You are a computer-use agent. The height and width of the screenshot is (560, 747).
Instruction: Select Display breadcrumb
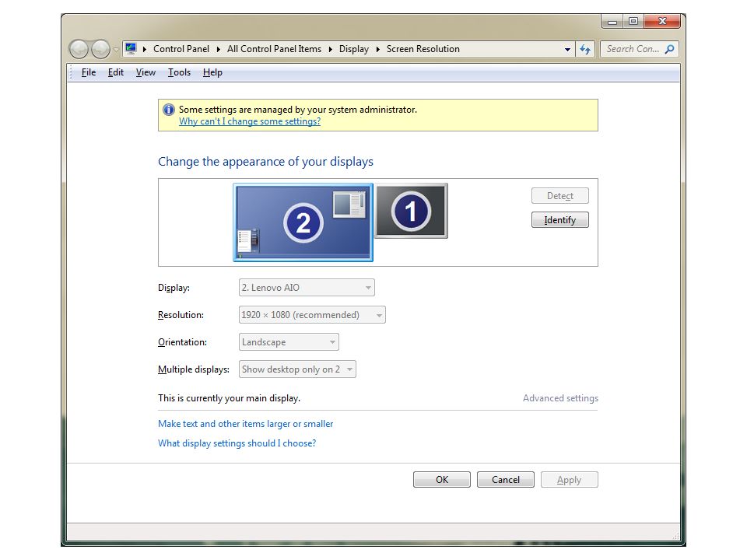tap(354, 49)
